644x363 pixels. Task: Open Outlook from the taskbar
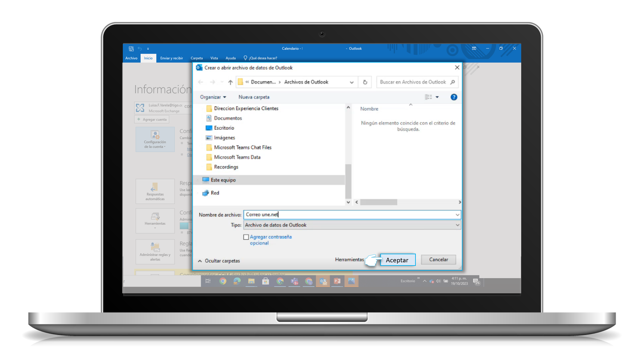point(323,281)
